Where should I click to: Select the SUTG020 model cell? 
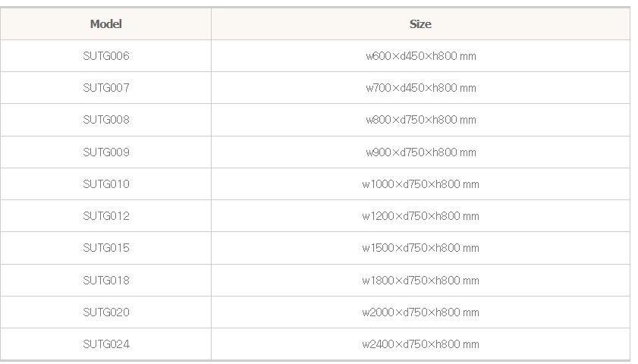click(x=106, y=312)
